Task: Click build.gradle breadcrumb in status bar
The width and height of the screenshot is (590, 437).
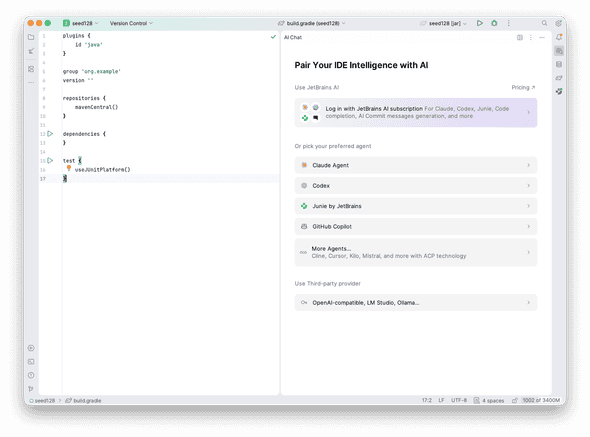Action: (84, 400)
